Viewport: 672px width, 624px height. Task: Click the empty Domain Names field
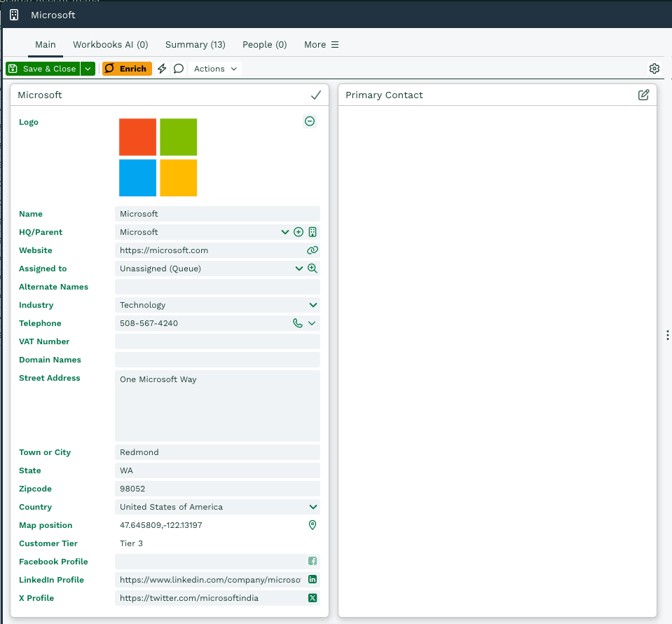coord(217,360)
